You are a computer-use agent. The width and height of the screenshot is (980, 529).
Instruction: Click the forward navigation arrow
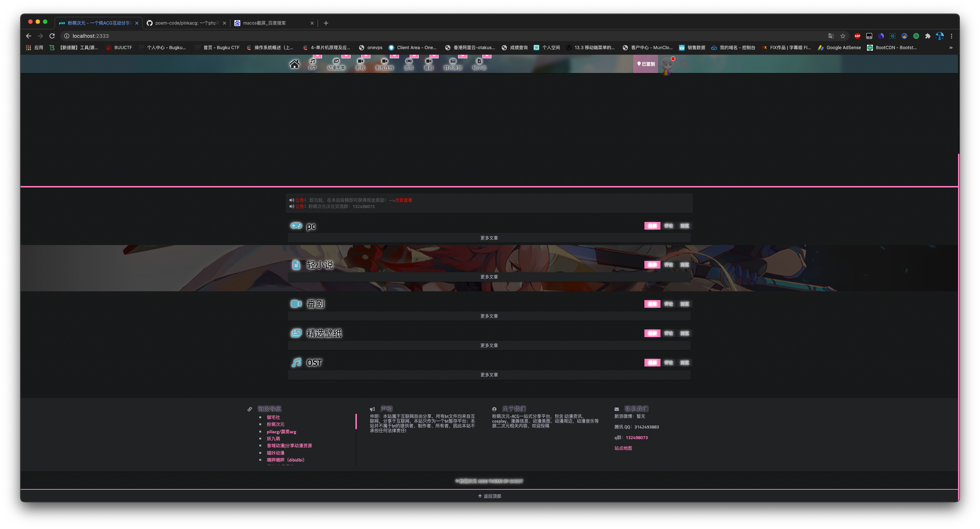[x=40, y=36]
